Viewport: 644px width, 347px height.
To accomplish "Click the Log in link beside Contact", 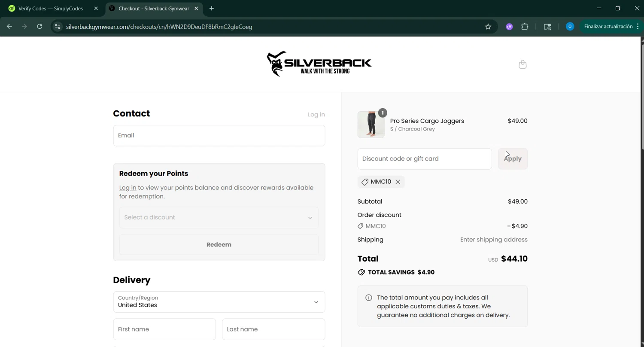I will tap(316, 115).
